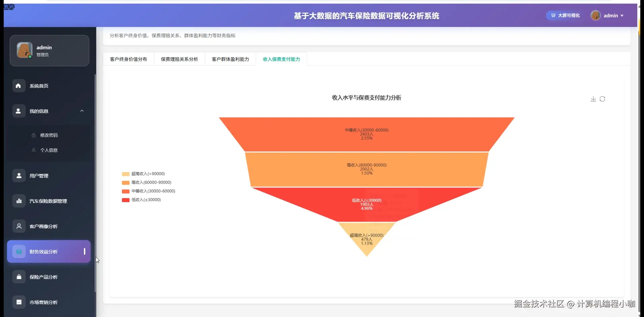Toggle 超高收入(>90000) legend entry

click(143, 174)
